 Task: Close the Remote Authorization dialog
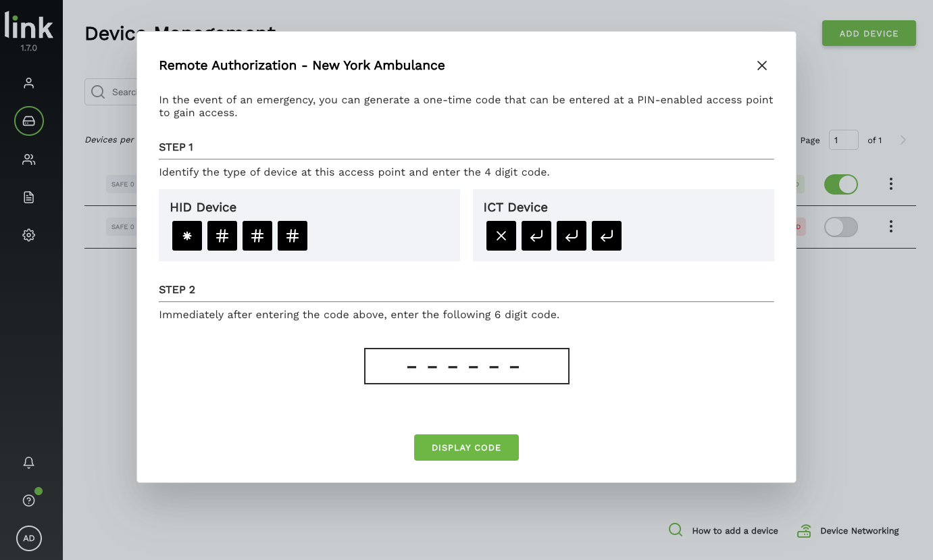tap(761, 66)
